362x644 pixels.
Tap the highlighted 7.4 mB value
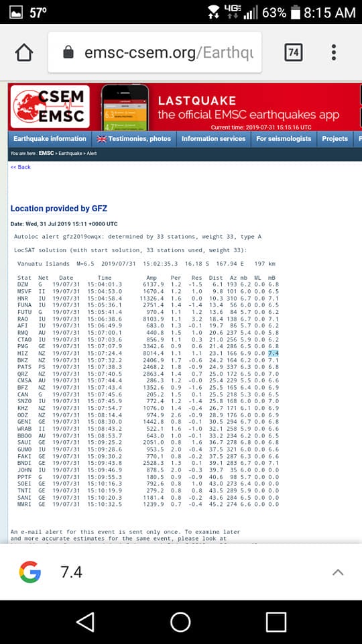pos(274,354)
